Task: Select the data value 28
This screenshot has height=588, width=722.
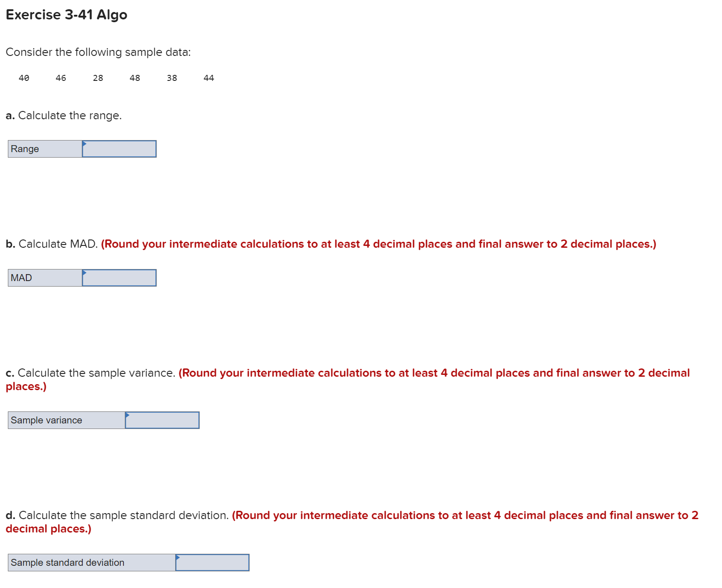Action: pyautogui.click(x=98, y=78)
